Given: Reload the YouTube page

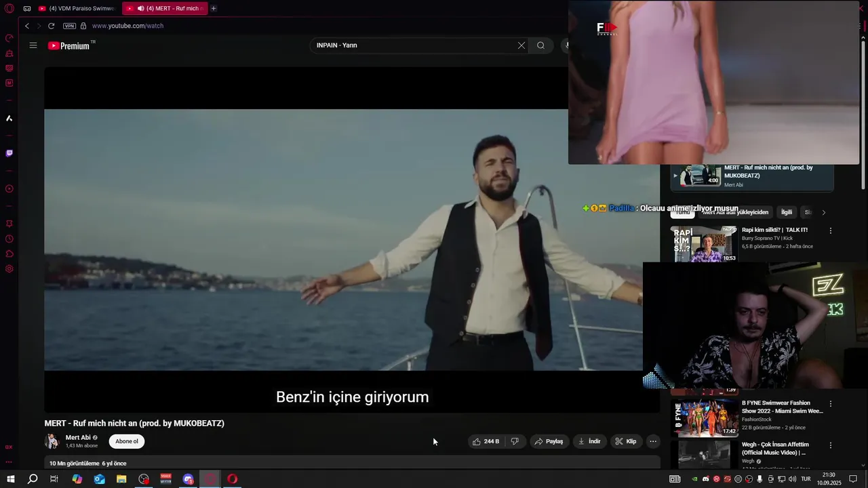Looking at the screenshot, I should click(51, 26).
